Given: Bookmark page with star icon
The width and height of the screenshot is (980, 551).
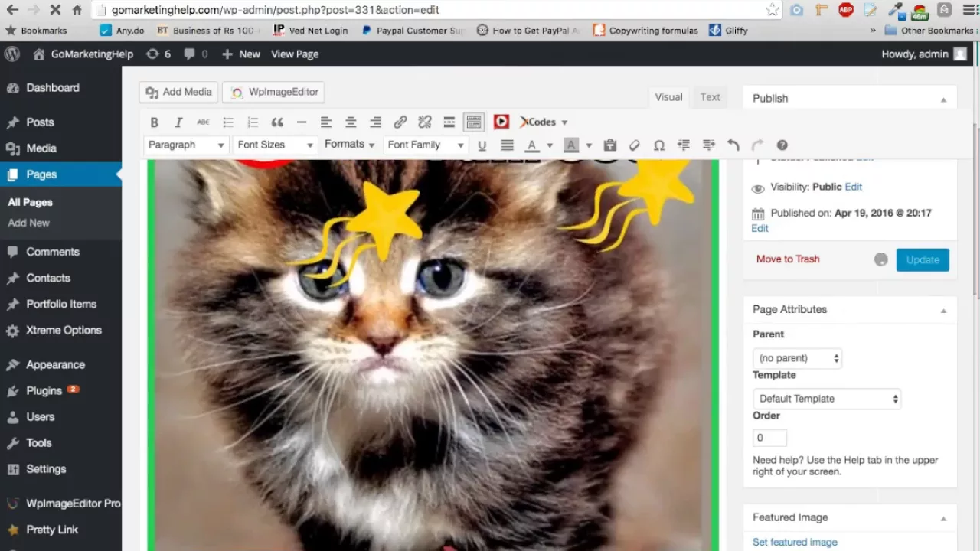Looking at the screenshot, I should (772, 10).
